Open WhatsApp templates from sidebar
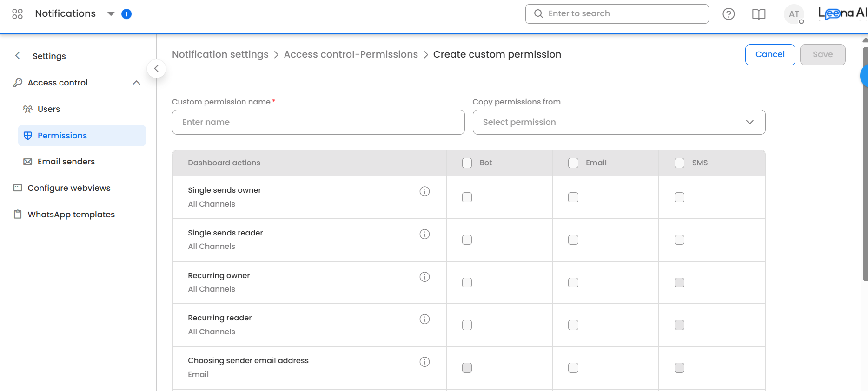The height and width of the screenshot is (391, 868). [71, 215]
